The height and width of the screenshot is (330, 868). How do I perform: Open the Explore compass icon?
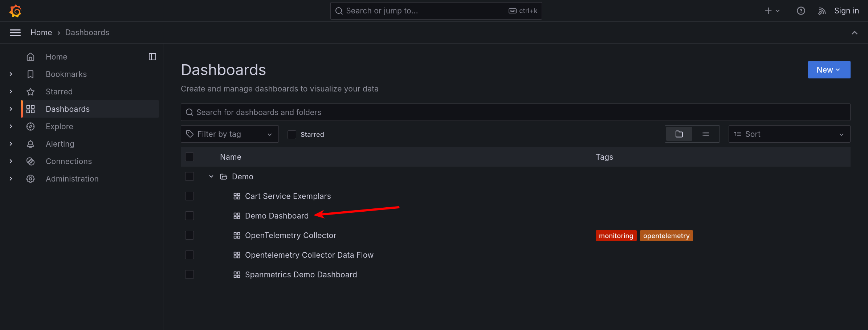coord(30,126)
